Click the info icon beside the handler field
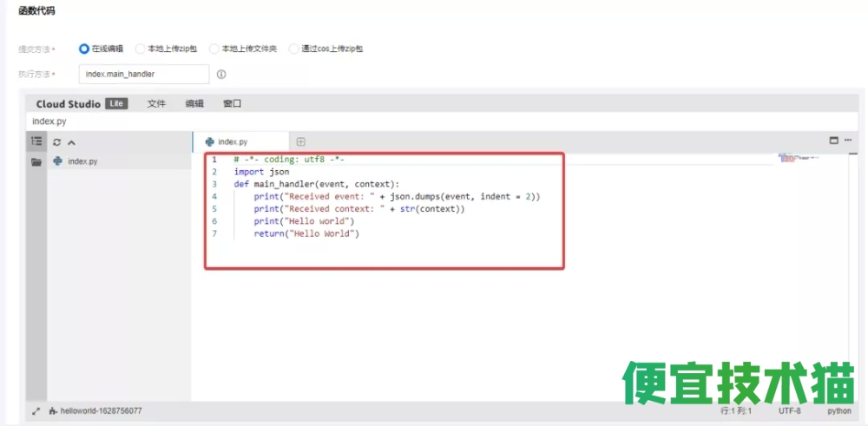 click(x=221, y=75)
